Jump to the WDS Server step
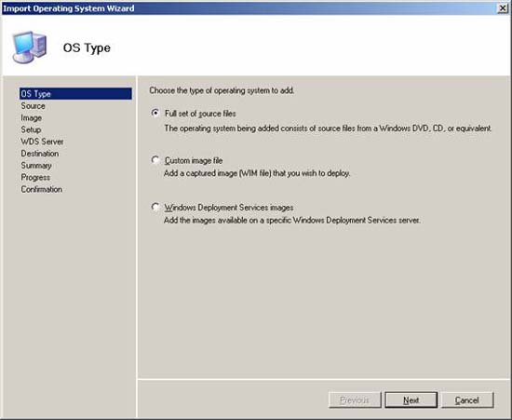Viewport: 512px width, 420px height. pos(42,142)
